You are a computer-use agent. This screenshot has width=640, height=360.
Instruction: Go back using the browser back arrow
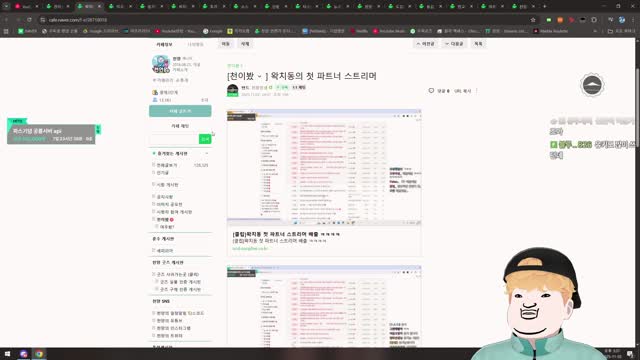click(x=7, y=20)
